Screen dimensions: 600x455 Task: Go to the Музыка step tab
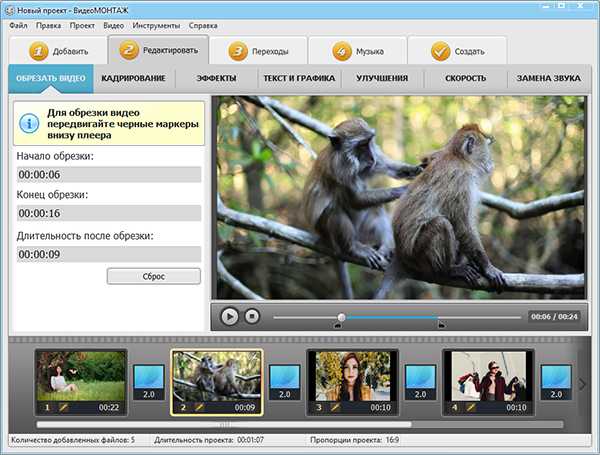[x=357, y=50]
